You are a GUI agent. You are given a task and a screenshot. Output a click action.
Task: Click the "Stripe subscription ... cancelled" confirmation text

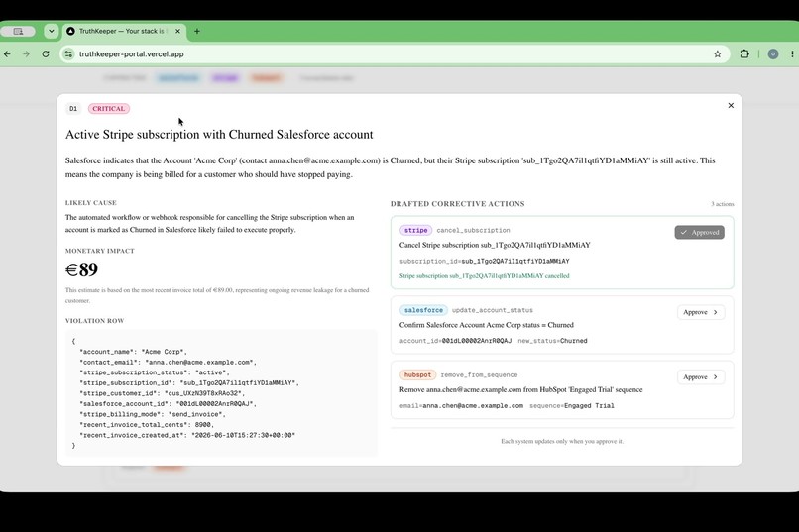click(x=484, y=276)
